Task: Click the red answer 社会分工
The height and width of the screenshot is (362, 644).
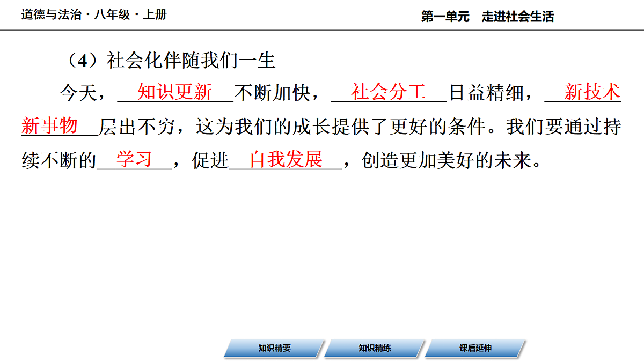Action: click(389, 92)
